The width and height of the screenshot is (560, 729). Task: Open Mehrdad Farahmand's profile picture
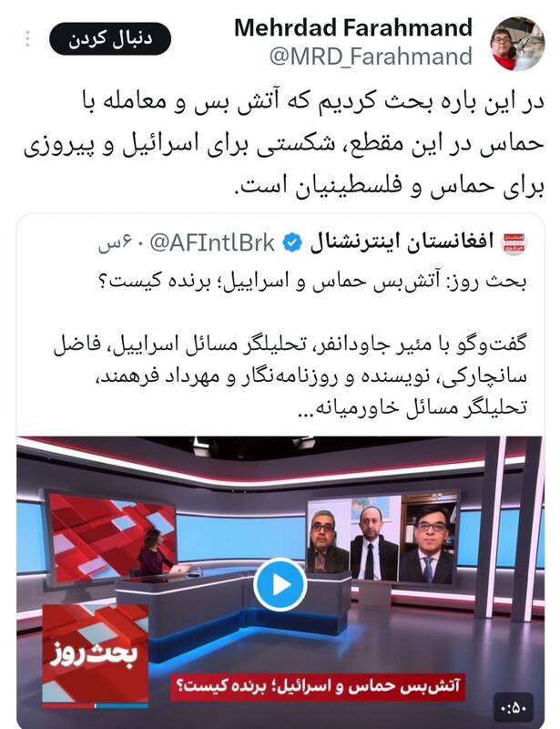coord(518,44)
